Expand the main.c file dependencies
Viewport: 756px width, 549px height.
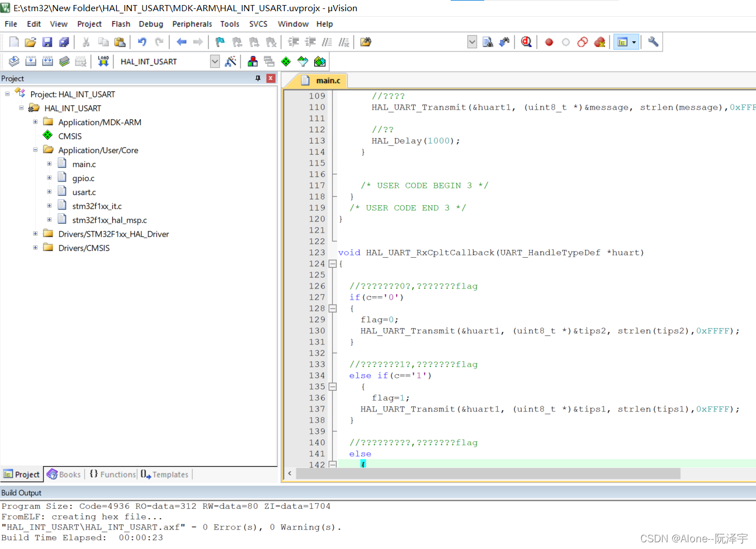[49, 164]
